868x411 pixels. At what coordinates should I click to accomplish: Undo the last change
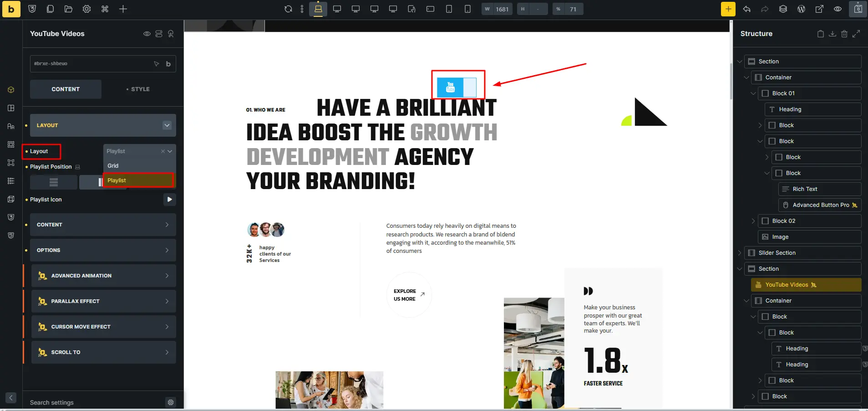(746, 9)
